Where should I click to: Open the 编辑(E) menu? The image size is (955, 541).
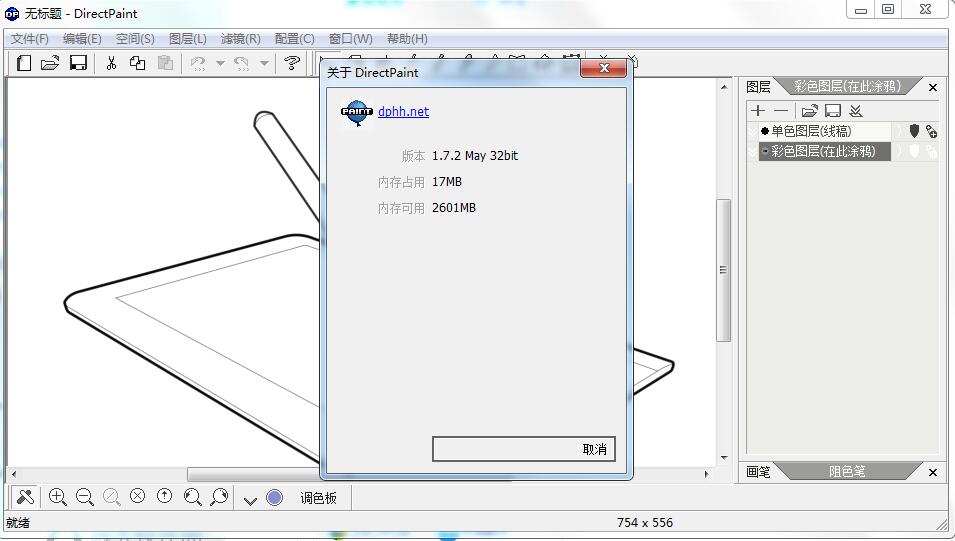[x=82, y=39]
